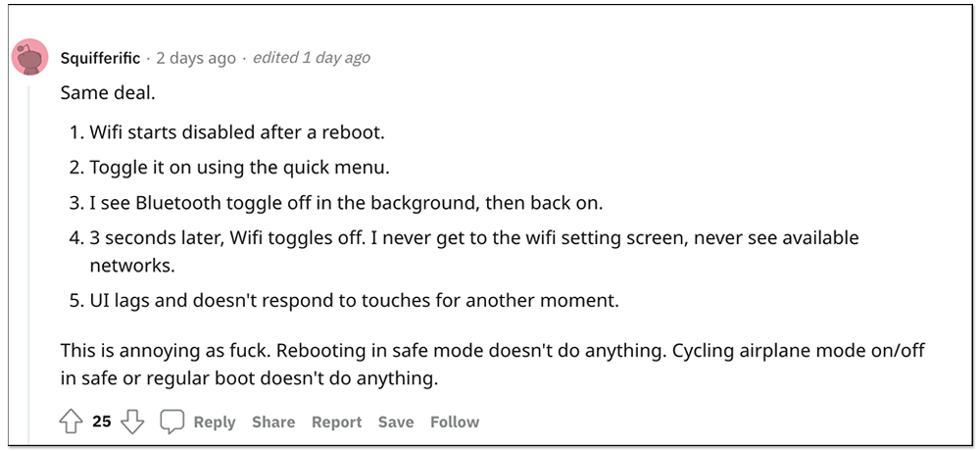980x451 pixels.
Task: Click the "Same deal." text line
Action: [x=108, y=94]
